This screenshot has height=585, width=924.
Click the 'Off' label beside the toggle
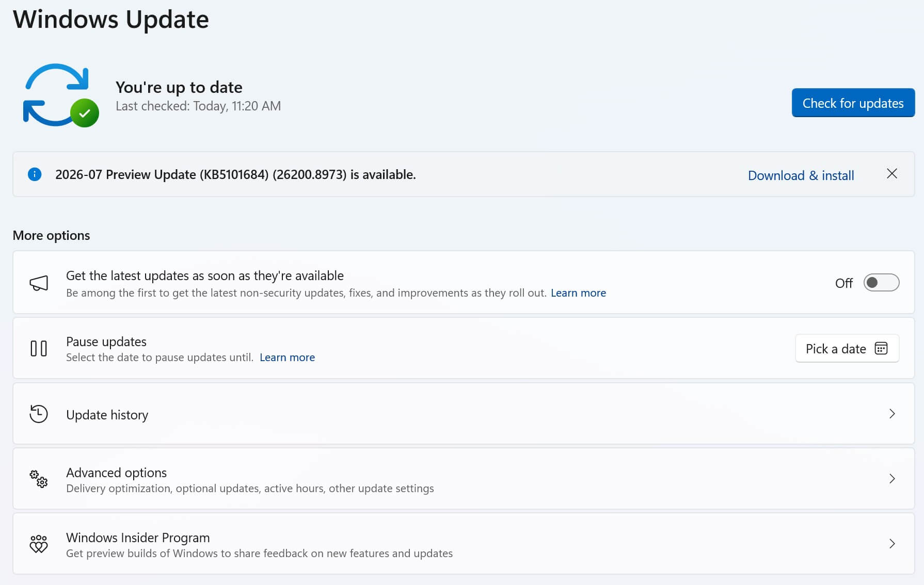[844, 283]
